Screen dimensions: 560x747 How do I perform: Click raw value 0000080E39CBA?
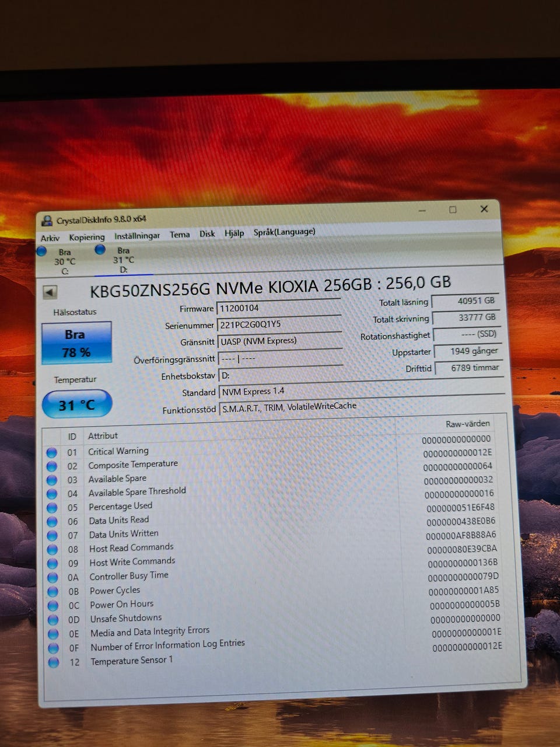(x=462, y=549)
